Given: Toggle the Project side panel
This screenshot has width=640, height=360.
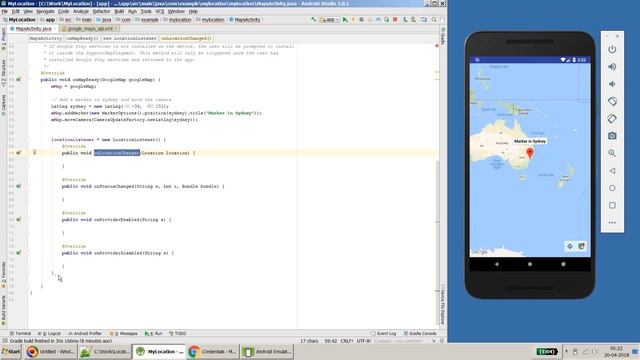Looking at the screenshot, I should tap(3, 39).
